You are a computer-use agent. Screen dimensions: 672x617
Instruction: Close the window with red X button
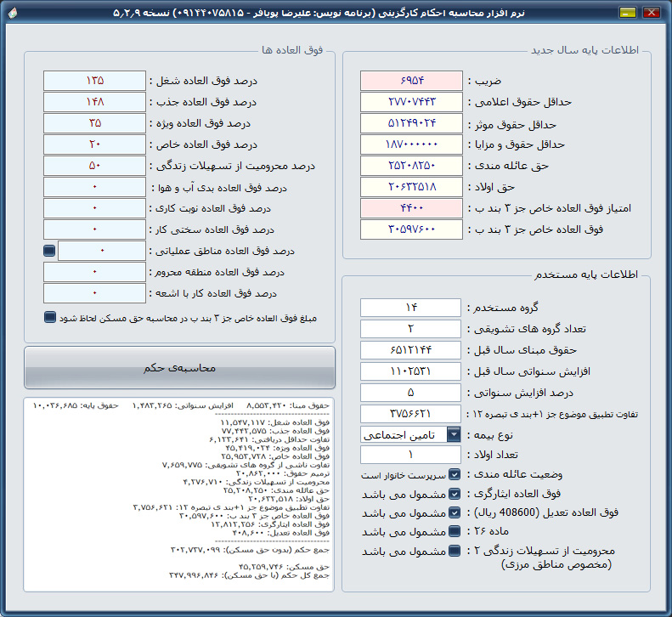point(652,13)
